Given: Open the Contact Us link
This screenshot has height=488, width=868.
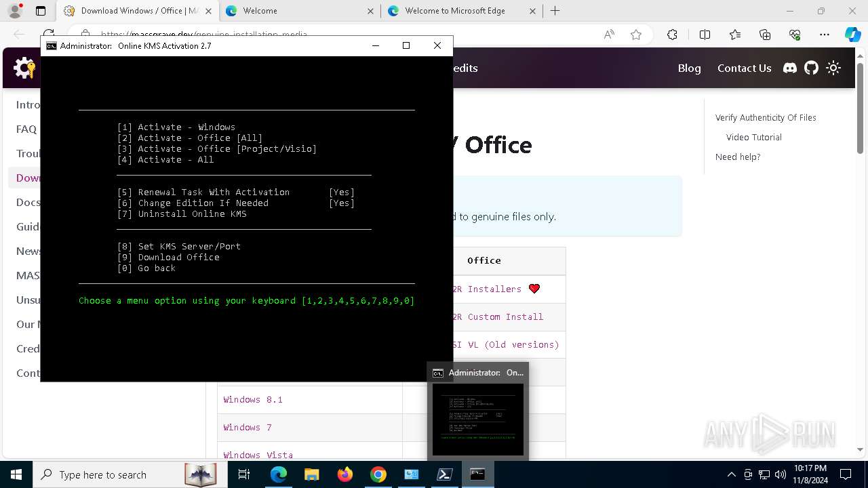Looking at the screenshot, I should [744, 68].
